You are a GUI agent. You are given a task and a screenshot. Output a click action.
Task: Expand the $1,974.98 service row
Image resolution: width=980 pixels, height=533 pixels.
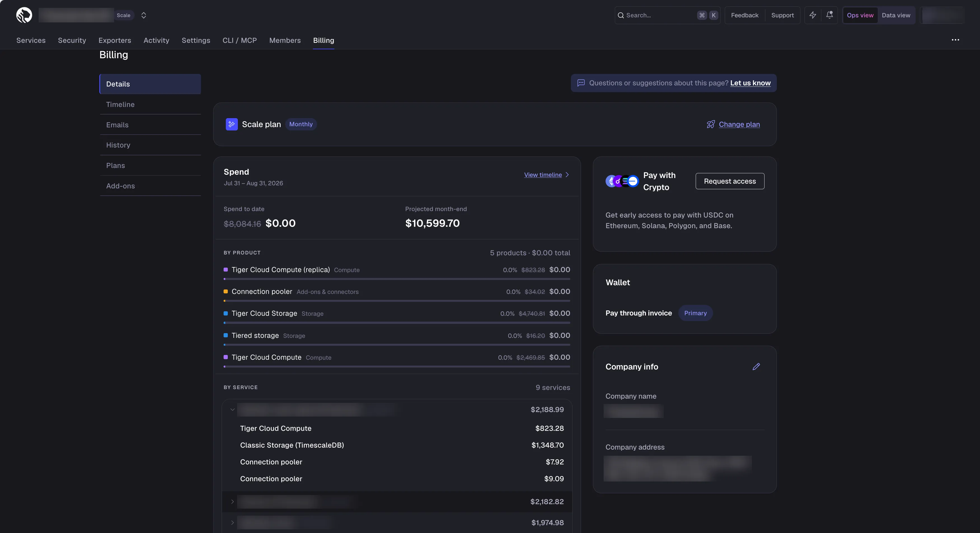coord(397,523)
